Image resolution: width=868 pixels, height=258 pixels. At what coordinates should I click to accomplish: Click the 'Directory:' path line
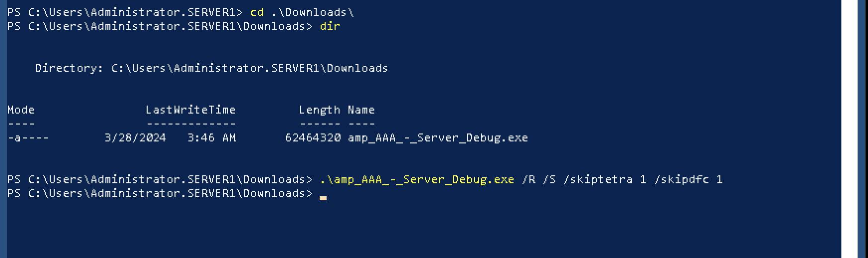coord(211,68)
